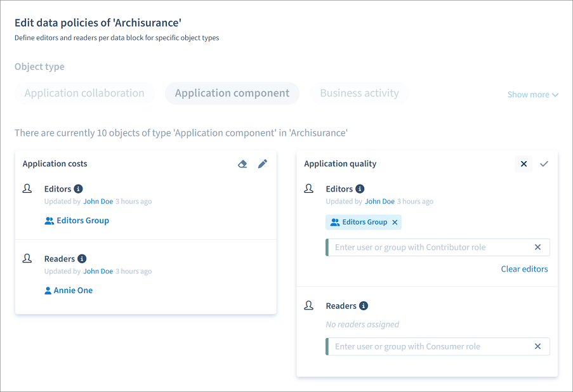The height and width of the screenshot is (392, 573).
Task: Clear the Contributor role input field
Action: point(537,247)
